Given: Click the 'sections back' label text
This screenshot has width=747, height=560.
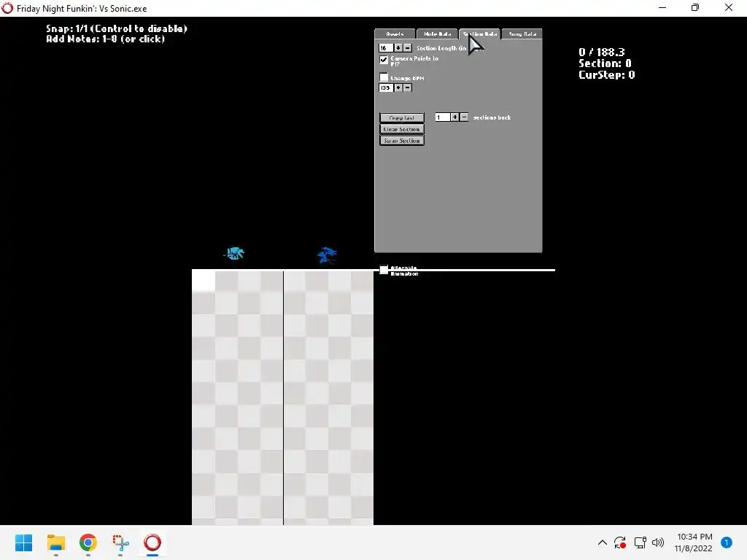Looking at the screenshot, I should coord(492,117).
